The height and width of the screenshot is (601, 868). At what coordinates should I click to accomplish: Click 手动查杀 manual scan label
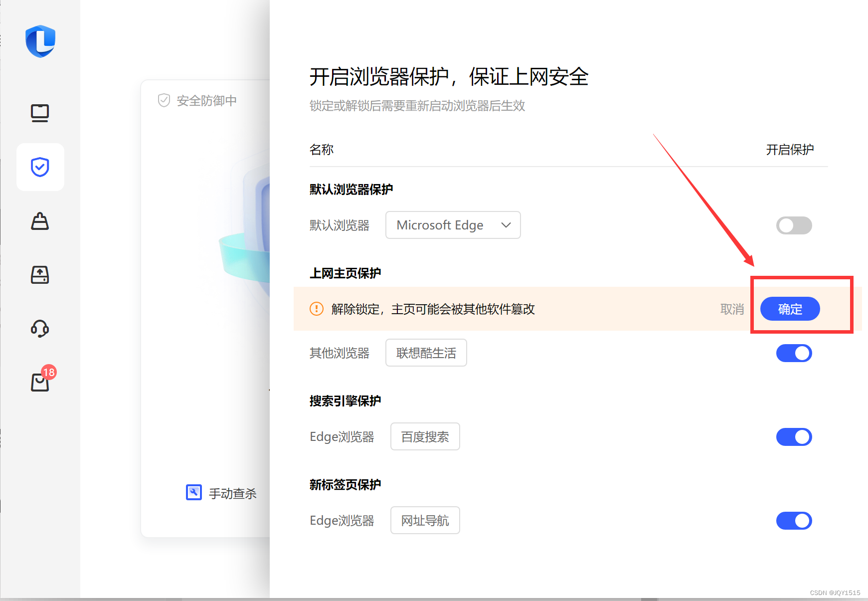tap(232, 493)
